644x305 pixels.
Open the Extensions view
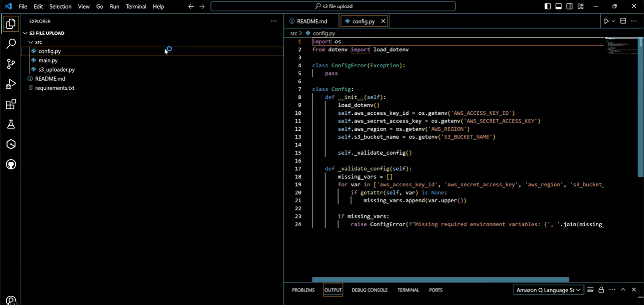11,104
